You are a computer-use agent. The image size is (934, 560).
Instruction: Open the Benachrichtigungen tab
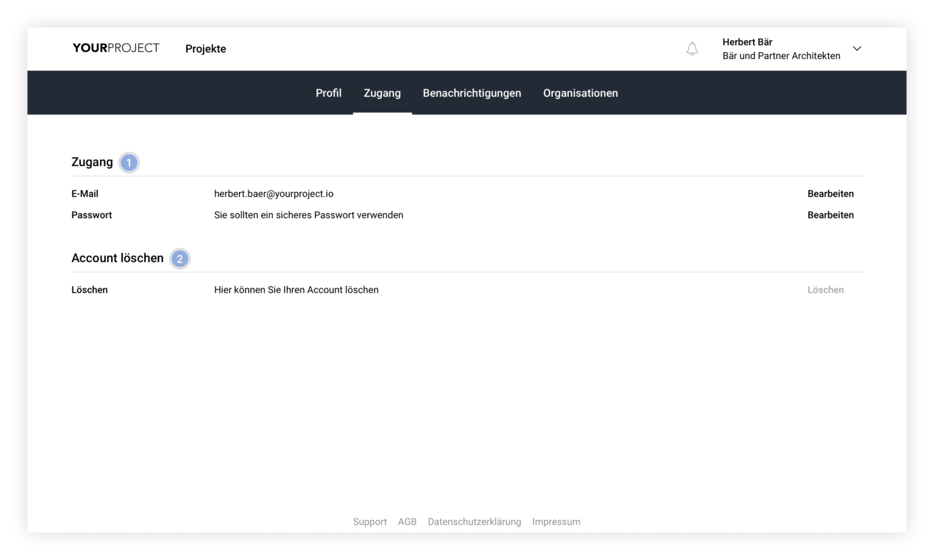coord(472,93)
